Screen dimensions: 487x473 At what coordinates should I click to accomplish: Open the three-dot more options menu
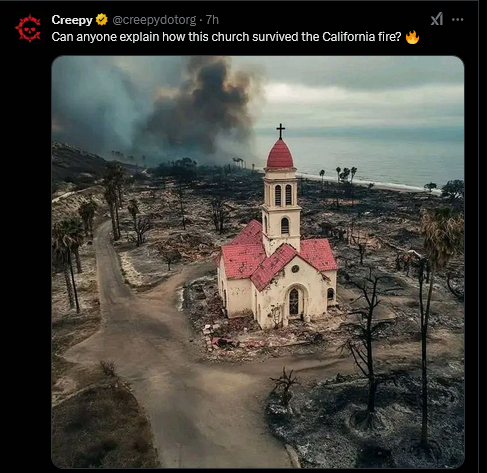pyautogui.click(x=457, y=20)
